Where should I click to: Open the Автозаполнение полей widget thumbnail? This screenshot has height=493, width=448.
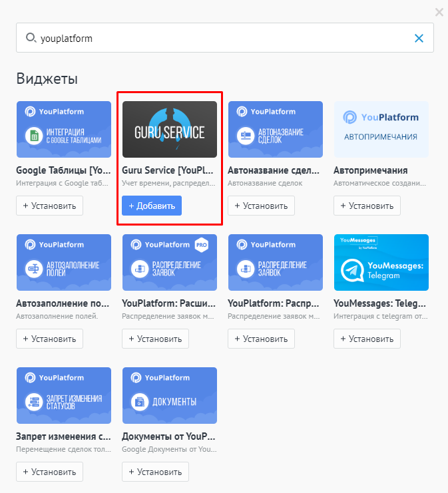(x=64, y=262)
